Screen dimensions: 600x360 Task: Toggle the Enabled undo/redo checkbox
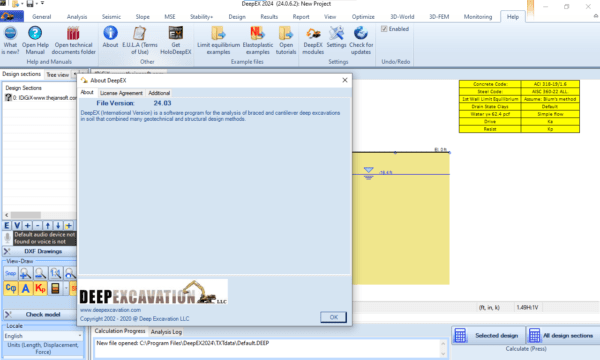click(384, 29)
